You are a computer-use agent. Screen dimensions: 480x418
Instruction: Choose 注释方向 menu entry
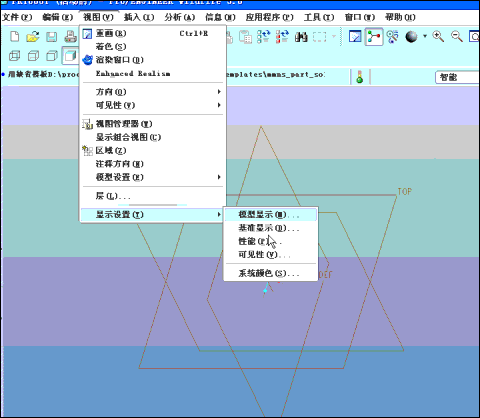[153, 164]
